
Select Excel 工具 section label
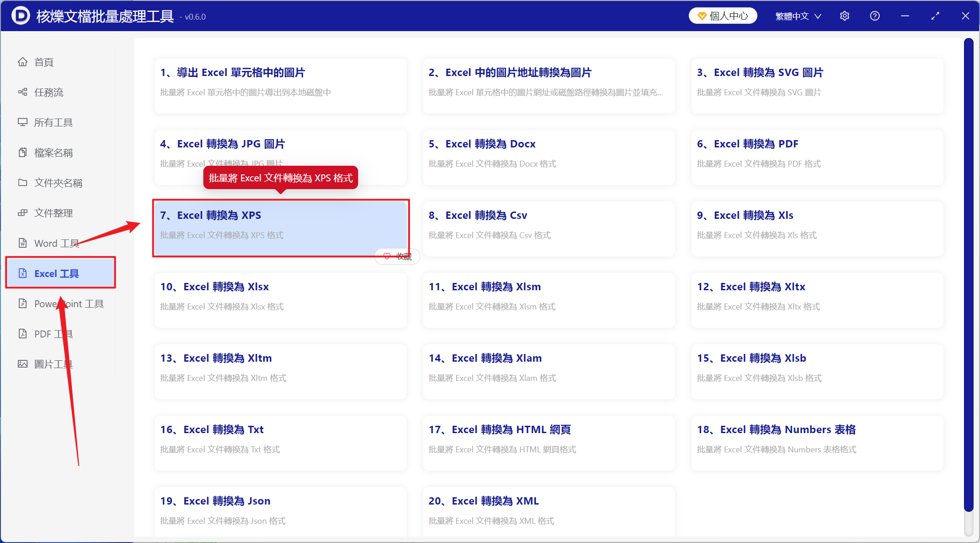[x=57, y=273]
